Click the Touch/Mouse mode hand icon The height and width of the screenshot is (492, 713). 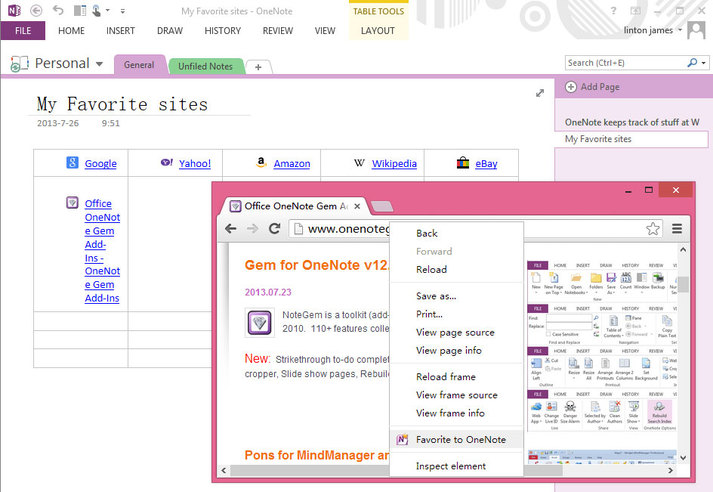(96, 10)
